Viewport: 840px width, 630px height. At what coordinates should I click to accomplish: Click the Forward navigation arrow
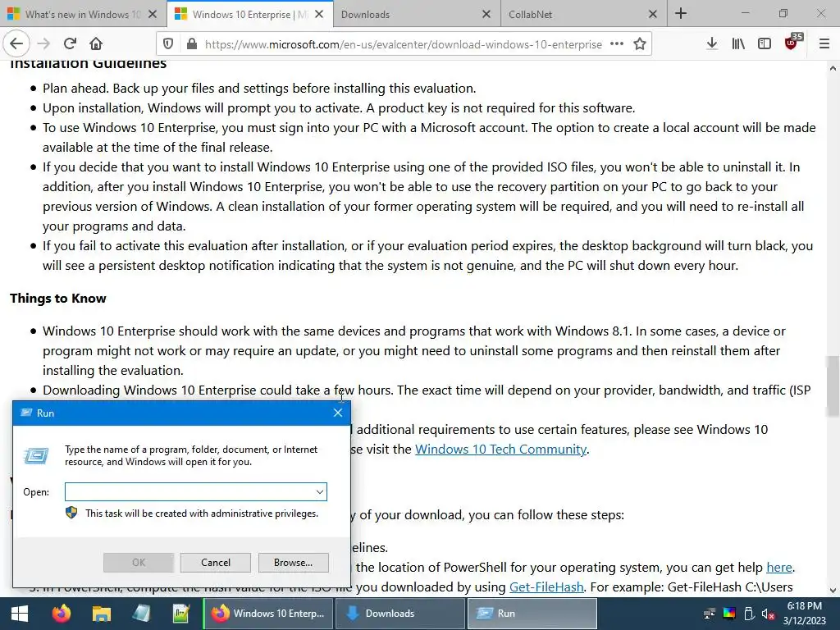(44, 44)
